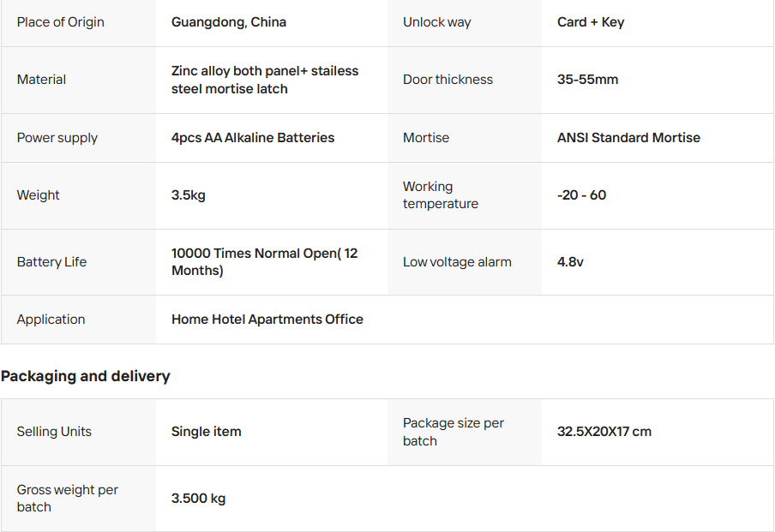Click the 'Door thickness' label
775x532 pixels.
(448, 80)
